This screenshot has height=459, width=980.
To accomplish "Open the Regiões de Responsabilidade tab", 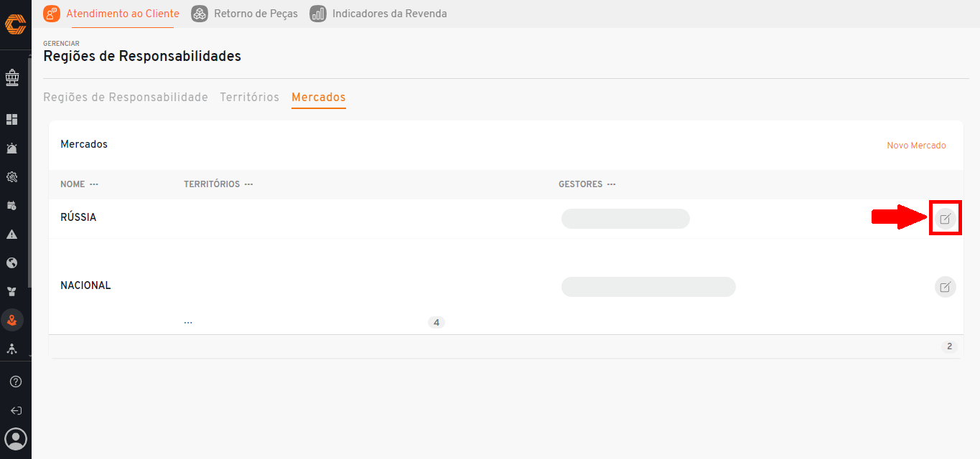I will (x=126, y=97).
